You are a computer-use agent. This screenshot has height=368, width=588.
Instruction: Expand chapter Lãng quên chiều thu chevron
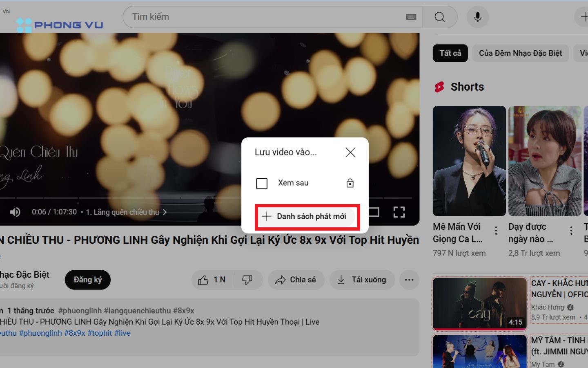click(x=165, y=212)
